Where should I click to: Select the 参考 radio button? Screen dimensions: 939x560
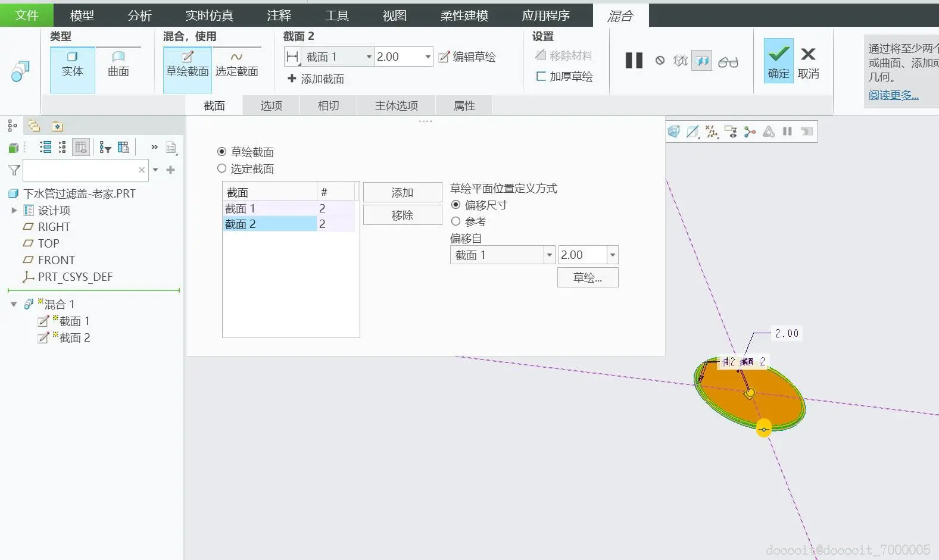(x=456, y=221)
